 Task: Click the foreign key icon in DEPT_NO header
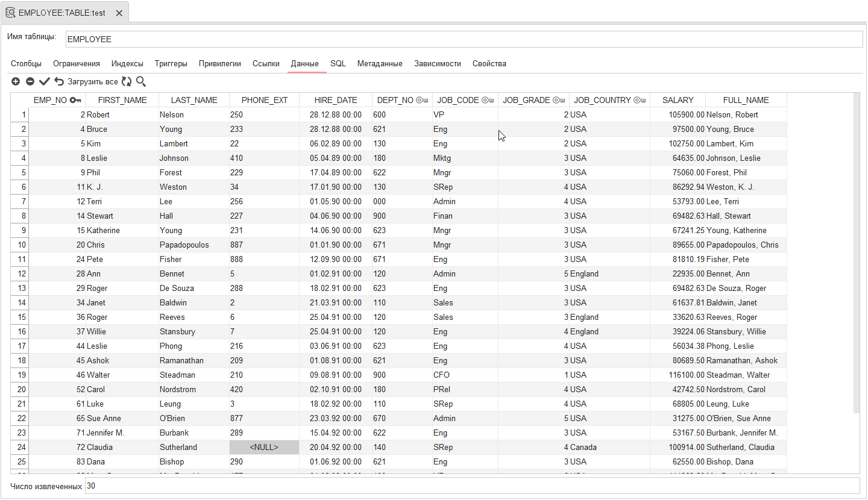point(422,100)
